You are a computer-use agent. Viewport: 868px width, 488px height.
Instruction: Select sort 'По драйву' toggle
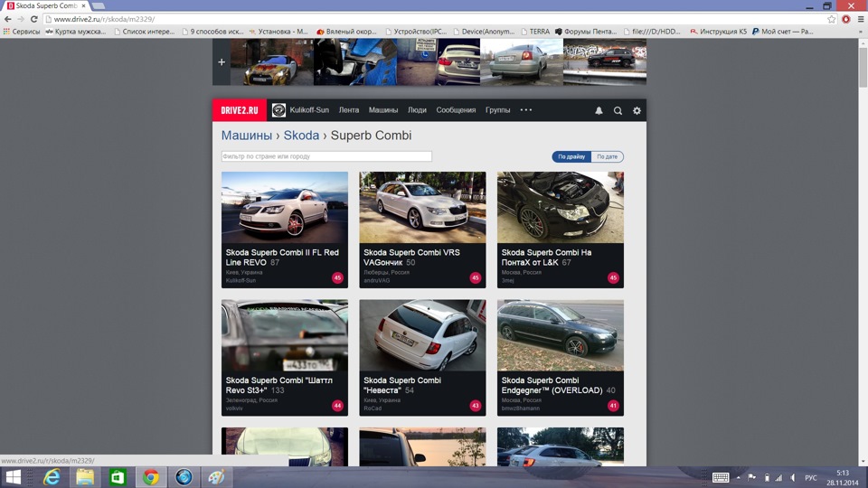pos(571,156)
